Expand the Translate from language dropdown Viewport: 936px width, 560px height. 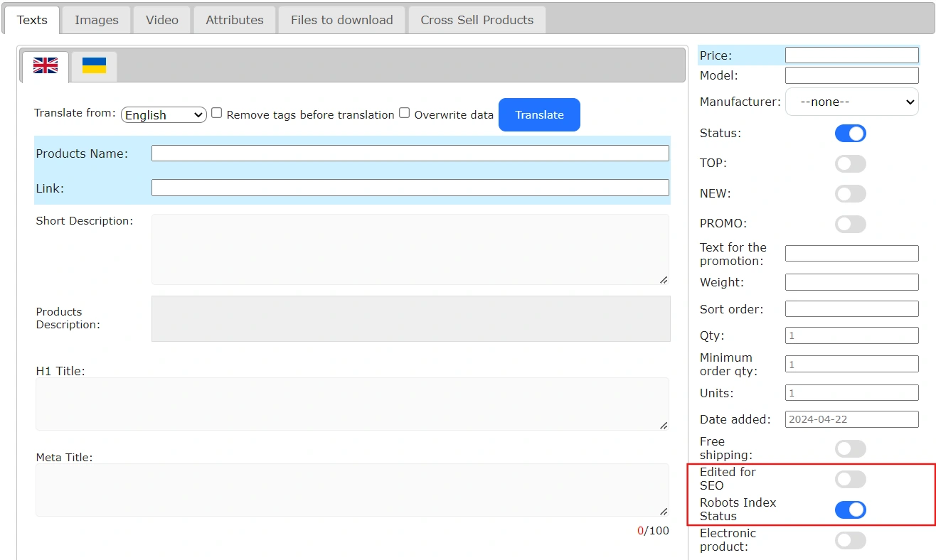coord(164,115)
